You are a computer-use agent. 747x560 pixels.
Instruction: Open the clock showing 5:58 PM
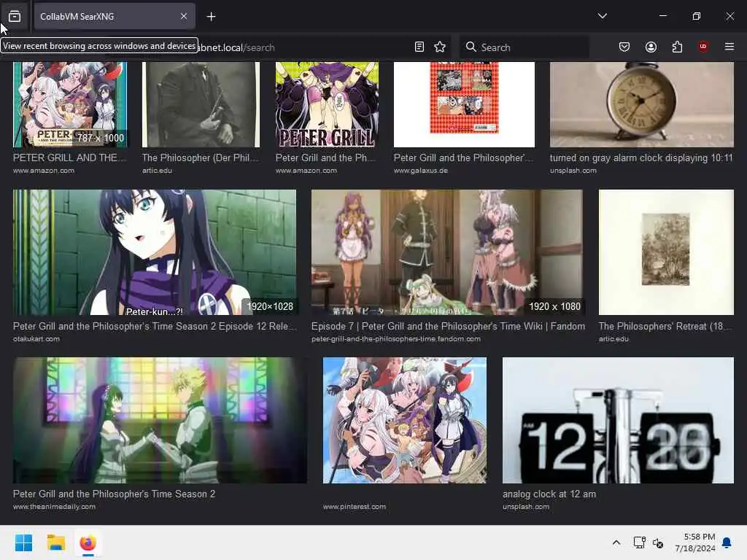[695, 542]
